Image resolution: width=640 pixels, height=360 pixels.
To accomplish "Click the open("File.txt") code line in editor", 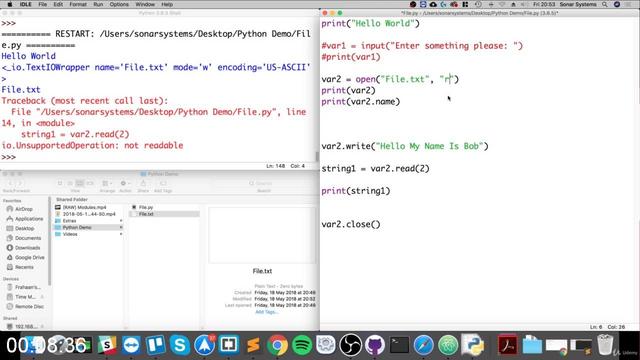I will (x=390, y=79).
